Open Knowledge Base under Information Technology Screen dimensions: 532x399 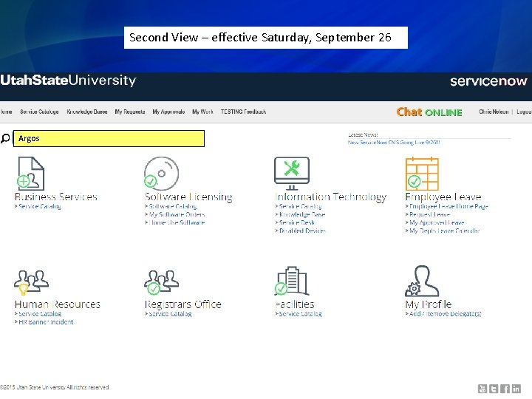302,214
